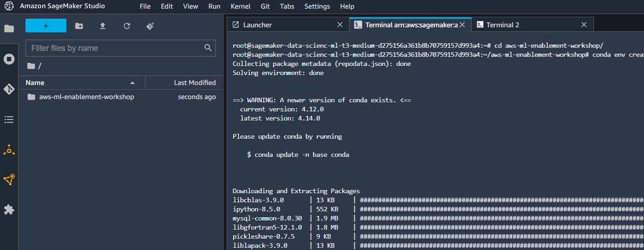The image size is (644, 250).
Task: Open SageMaker resources pipeline sidebar icon
Action: click(x=9, y=180)
